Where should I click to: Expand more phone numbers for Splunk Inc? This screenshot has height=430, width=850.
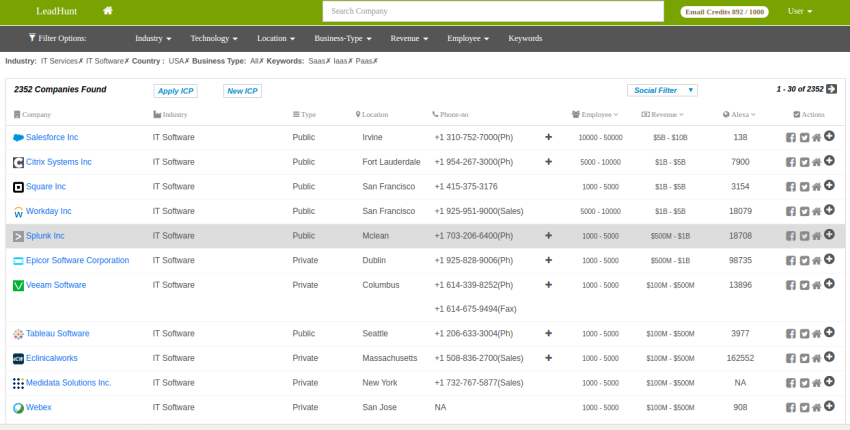(549, 235)
